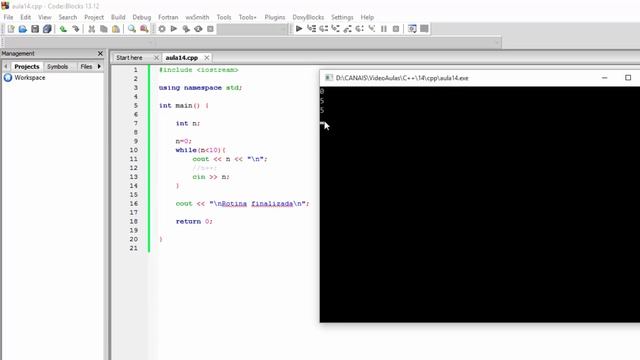
Task: Click the Step out debug icon
Action: (x=348, y=29)
